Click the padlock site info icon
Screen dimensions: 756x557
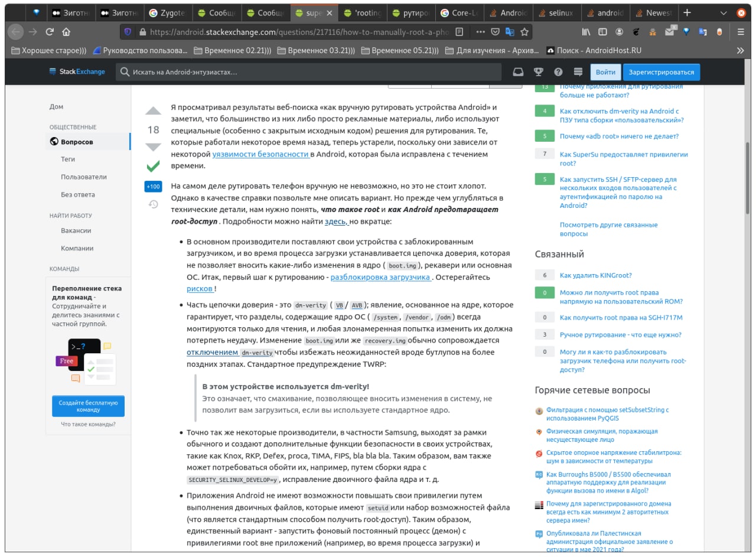tap(142, 32)
